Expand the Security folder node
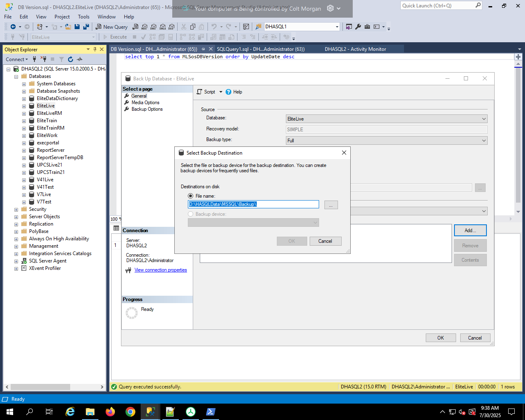The height and width of the screenshot is (420, 525). click(16, 209)
